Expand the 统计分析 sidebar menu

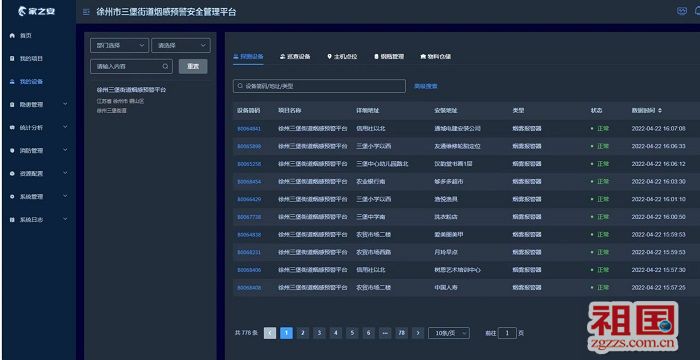pos(39,127)
